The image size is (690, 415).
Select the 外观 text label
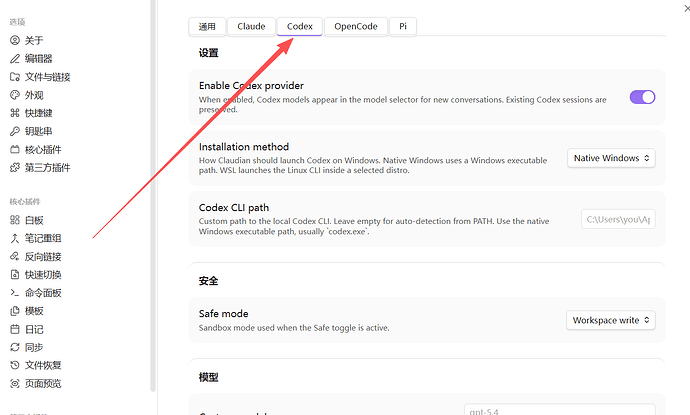(34, 95)
